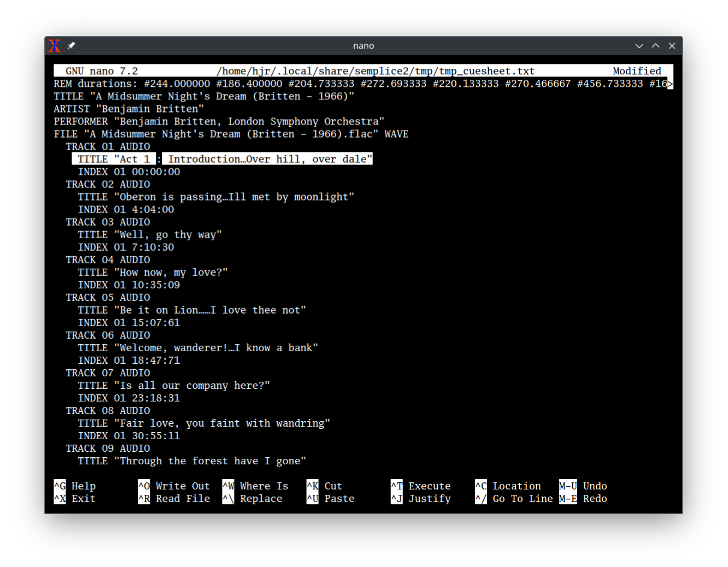Click the overflow arrow on the durations line
The height and width of the screenshot is (567, 728).
670,84
